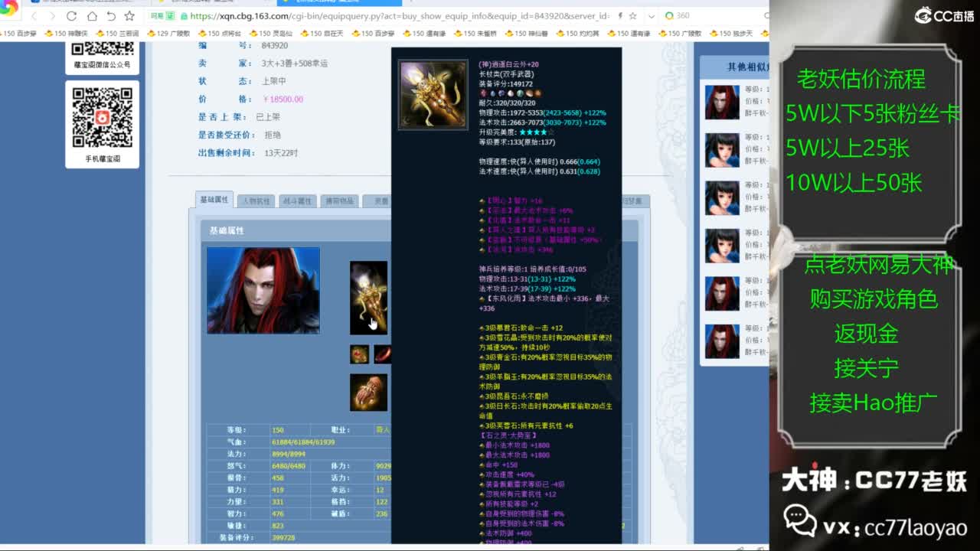980x551 pixels.
Task: Click the 等级 value 150 in stats table
Action: (x=278, y=430)
